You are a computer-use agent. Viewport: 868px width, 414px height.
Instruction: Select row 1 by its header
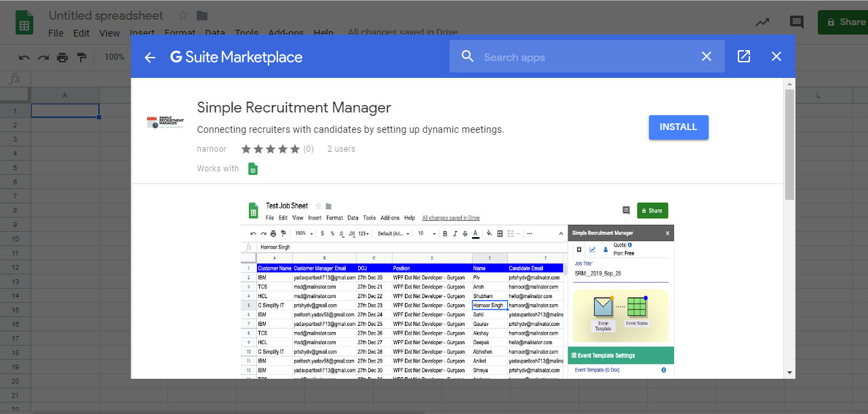[x=15, y=110]
